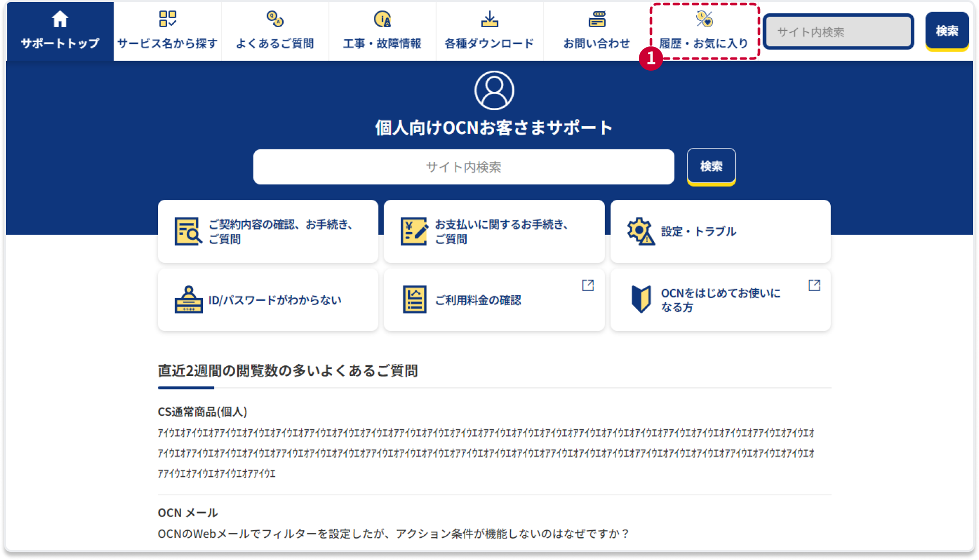The width and height of the screenshot is (979, 560).
Task: Open the 工事・故障情報 menu label
Action: (x=383, y=43)
